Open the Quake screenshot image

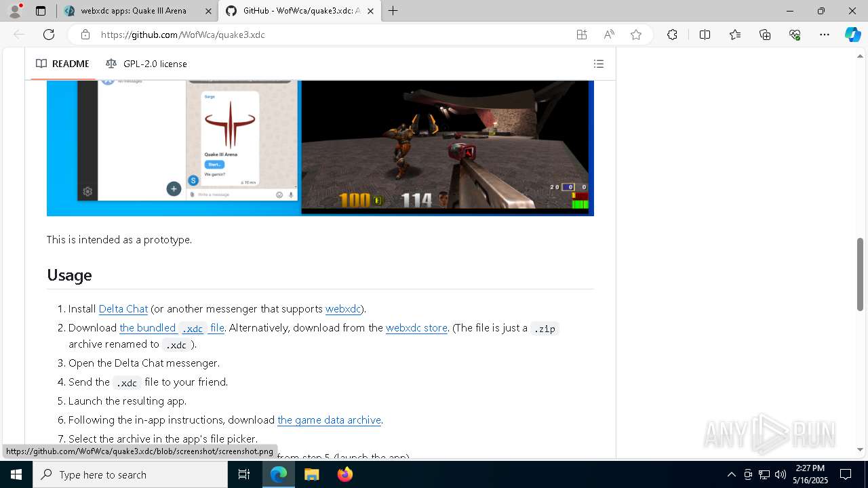[x=320, y=148]
